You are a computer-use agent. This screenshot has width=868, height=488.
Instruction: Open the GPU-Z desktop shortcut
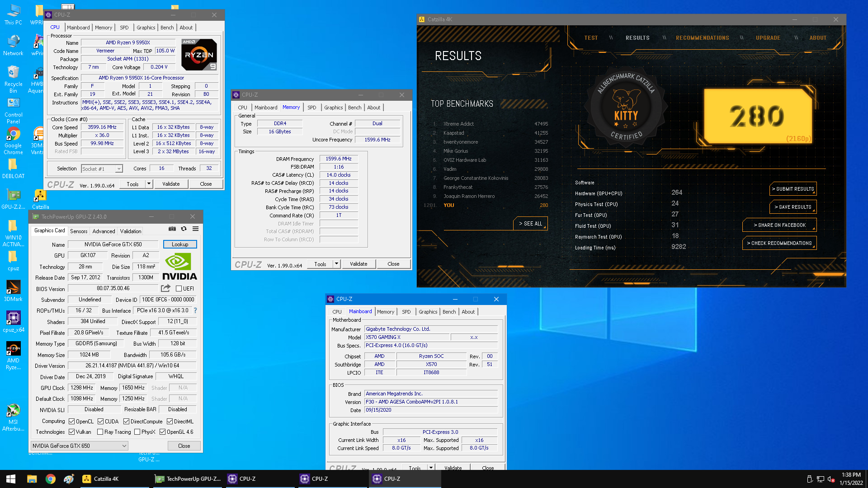tap(13, 199)
